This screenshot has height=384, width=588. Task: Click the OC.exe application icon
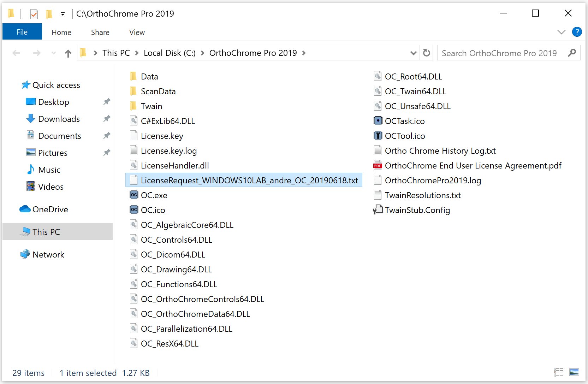click(133, 195)
